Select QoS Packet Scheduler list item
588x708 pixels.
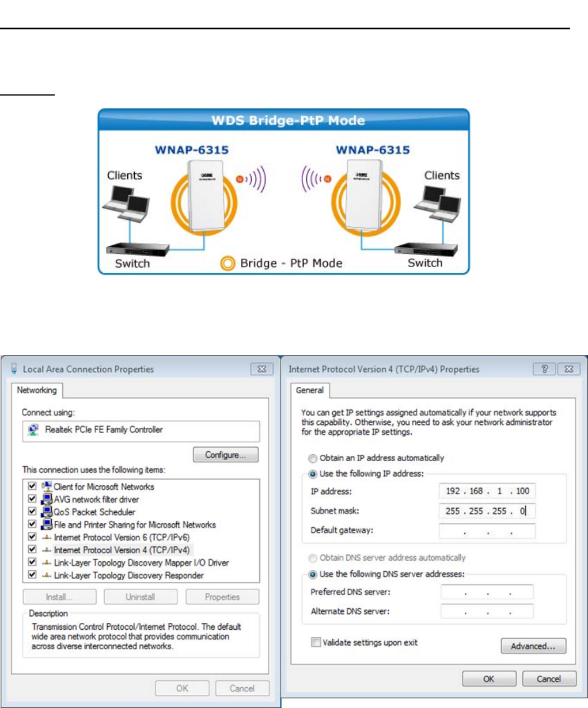pyautogui.click(x=94, y=512)
